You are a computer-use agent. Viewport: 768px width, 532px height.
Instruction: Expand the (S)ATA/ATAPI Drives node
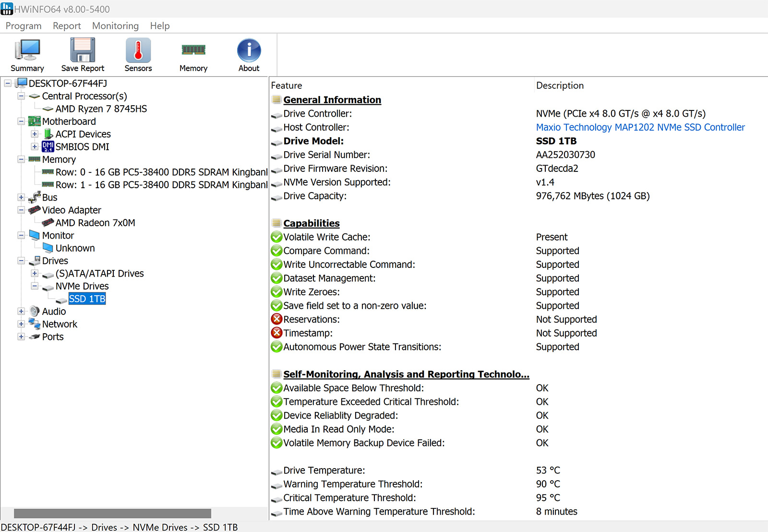[35, 273]
